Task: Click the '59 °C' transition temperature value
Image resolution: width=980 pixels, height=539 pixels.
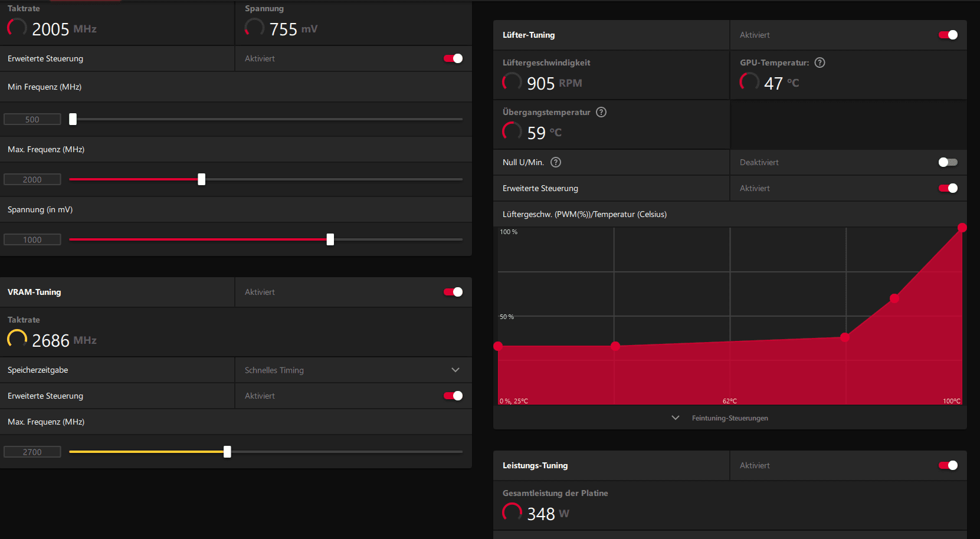Action: [545, 133]
